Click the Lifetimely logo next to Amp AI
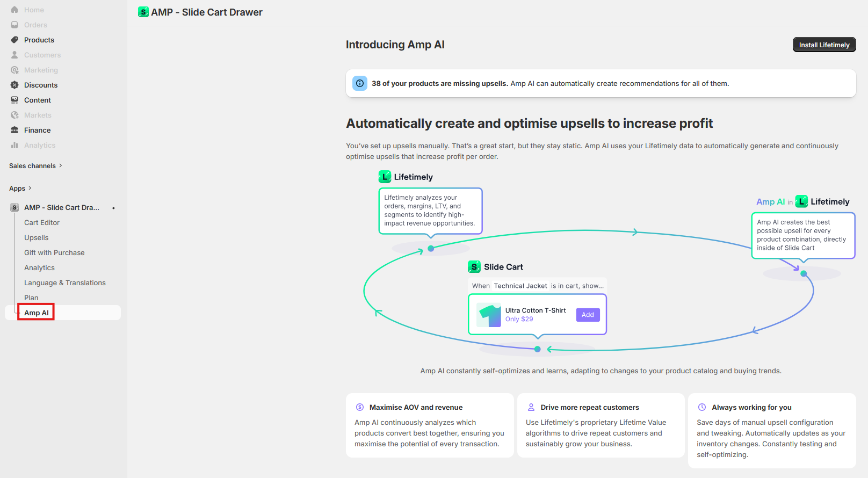 [801, 201]
